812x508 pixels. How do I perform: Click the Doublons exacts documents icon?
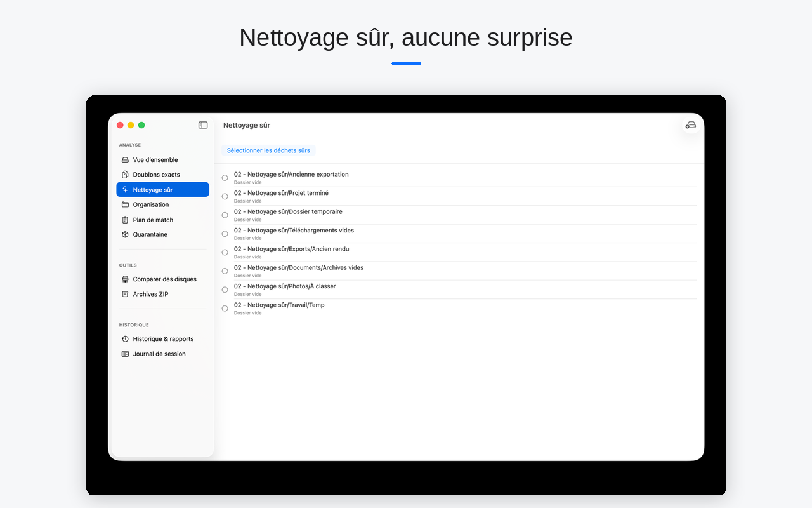pyautogui.click(x=125, y=175)
